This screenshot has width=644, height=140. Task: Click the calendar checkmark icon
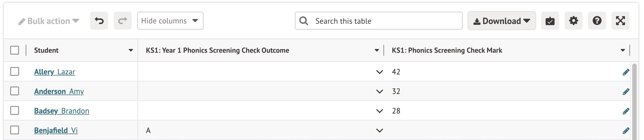click(550, 21)
